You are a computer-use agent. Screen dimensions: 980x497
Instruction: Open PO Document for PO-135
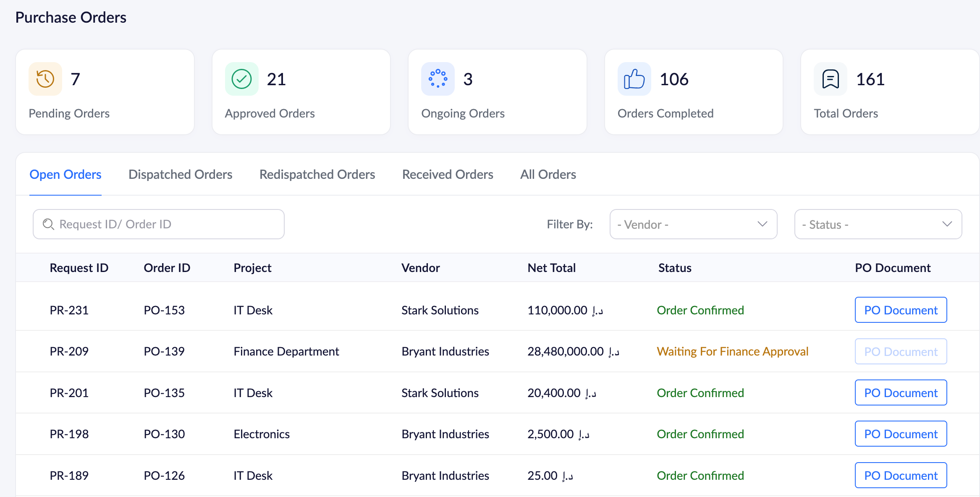pos(901,393)
